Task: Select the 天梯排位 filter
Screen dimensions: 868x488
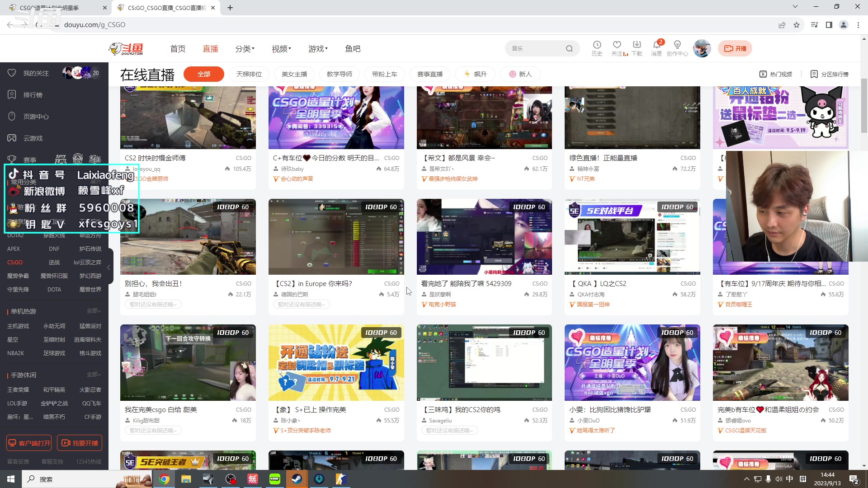Action: click(x=249, y=74)
